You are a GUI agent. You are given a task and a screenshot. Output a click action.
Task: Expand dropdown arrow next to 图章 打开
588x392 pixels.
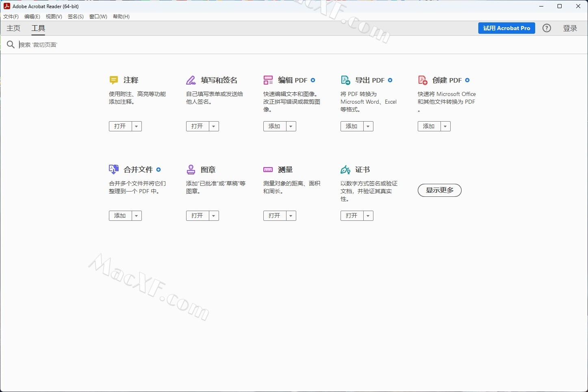214,216
